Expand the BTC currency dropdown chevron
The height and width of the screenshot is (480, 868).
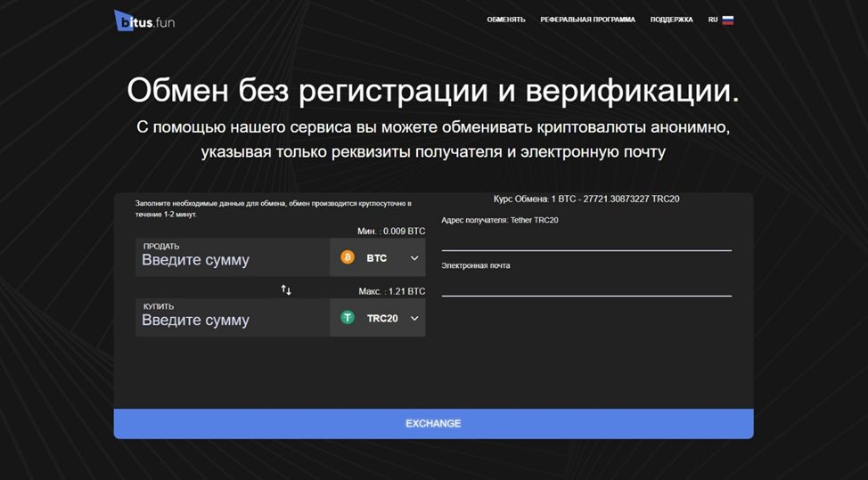[414, 258]
